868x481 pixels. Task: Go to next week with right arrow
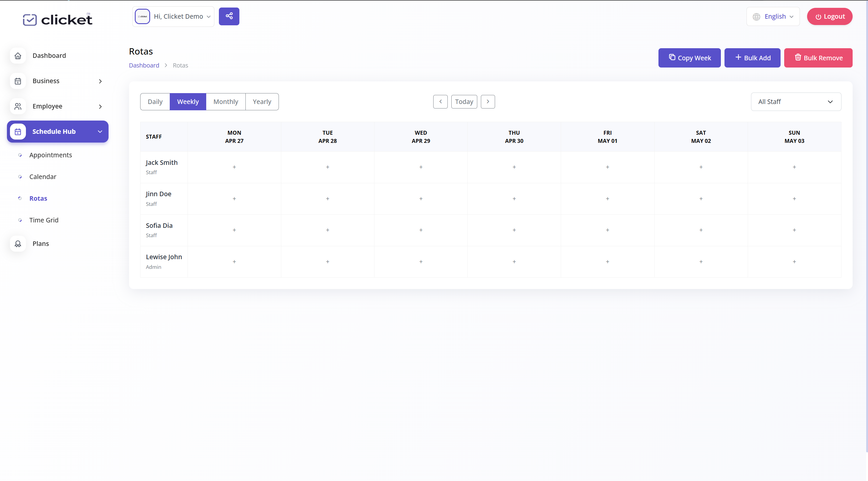pyautogui.click(x=488, y=102)
